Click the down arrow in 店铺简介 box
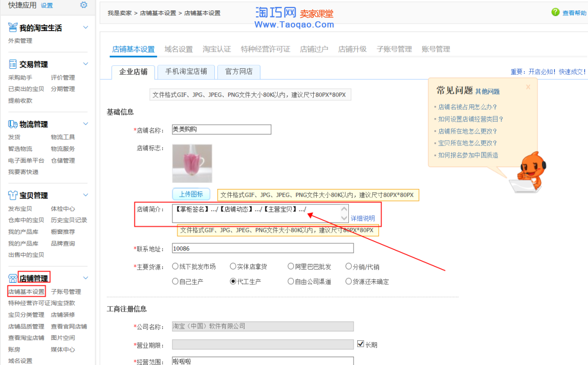The height and width of the screenshot is (365, 588). click(x=344, y=218)
